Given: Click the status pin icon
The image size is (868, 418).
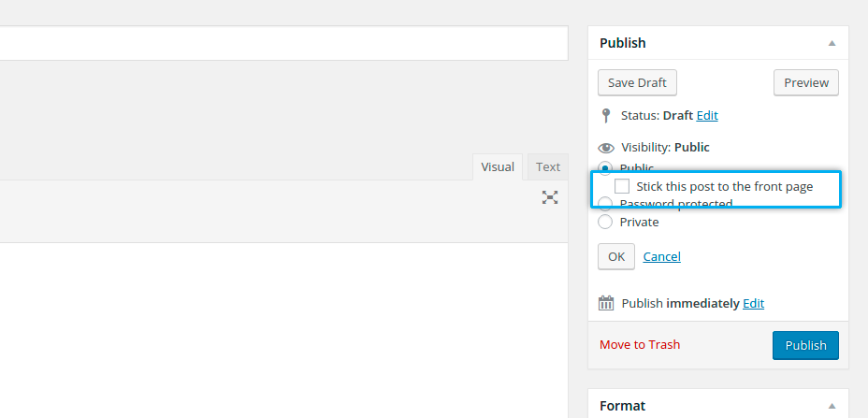Looking at the screenshot, I should [606, 116].
